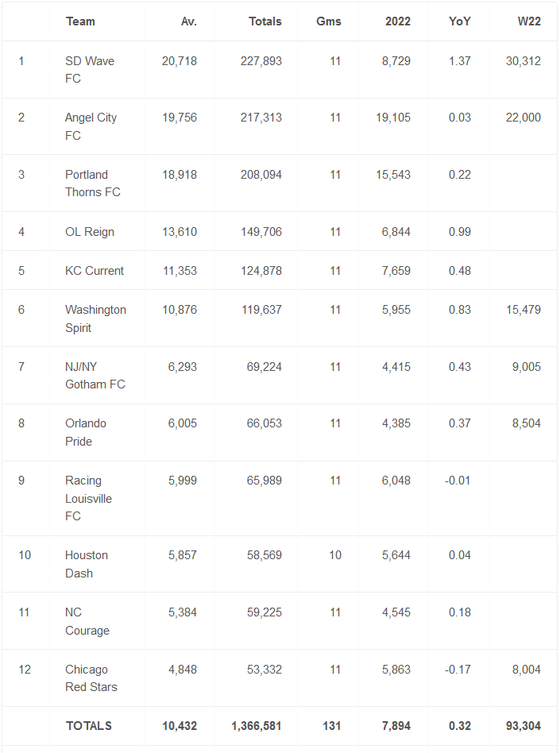Click Washington Spirit team cell

(x=95, y=319)
